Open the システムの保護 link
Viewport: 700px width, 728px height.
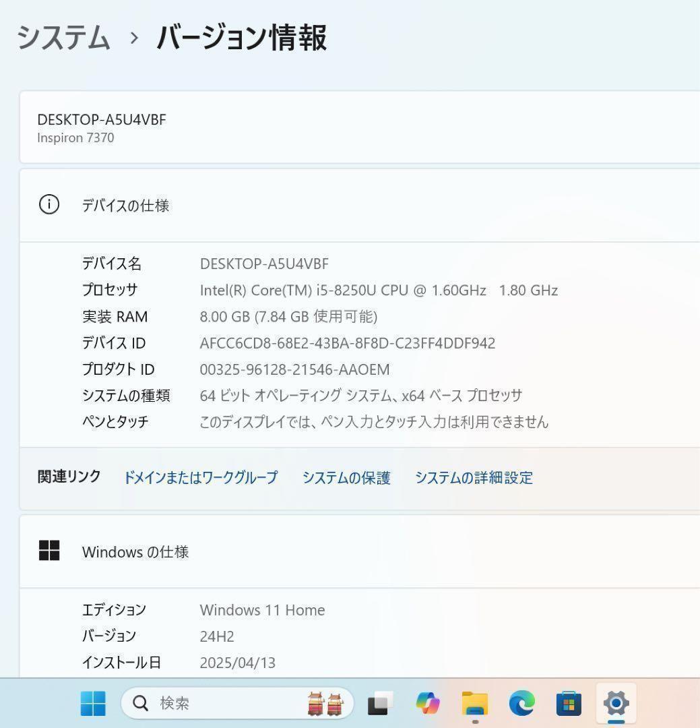[x=347, y=477]
